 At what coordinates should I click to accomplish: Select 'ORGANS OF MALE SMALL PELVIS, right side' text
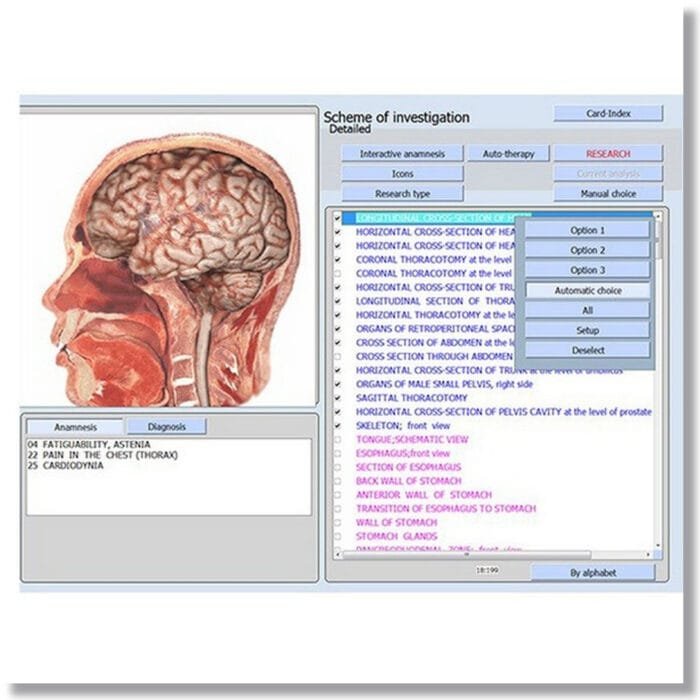[x=444, y=384]
